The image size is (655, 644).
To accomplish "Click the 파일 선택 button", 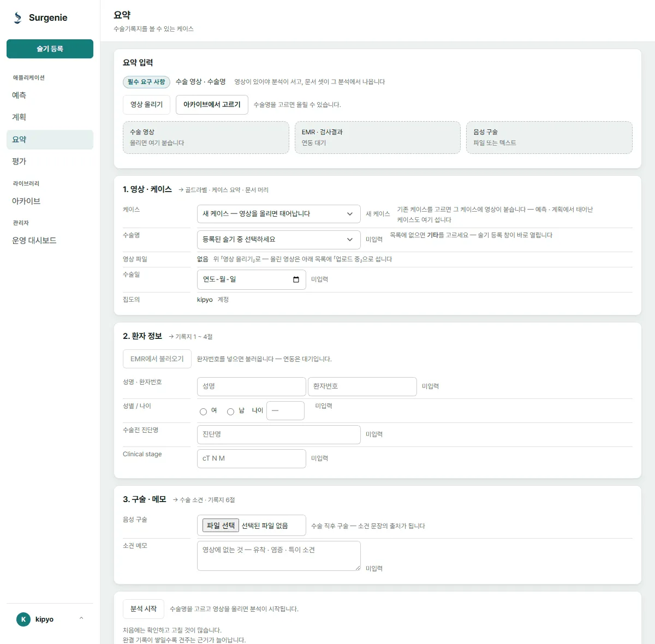I will [x=221, y=526].
